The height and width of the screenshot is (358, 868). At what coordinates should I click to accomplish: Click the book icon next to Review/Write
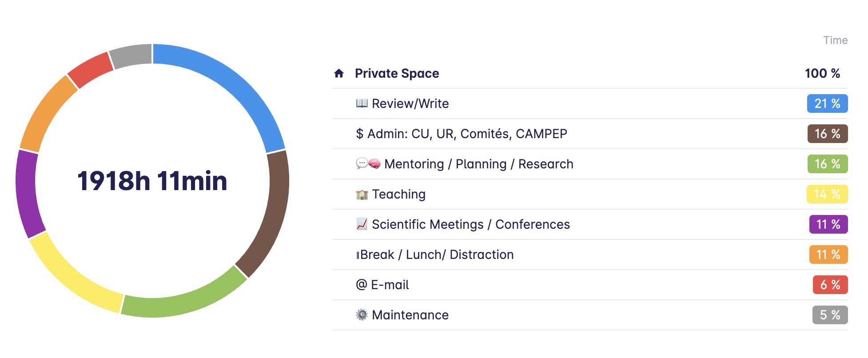click(362, 103)
